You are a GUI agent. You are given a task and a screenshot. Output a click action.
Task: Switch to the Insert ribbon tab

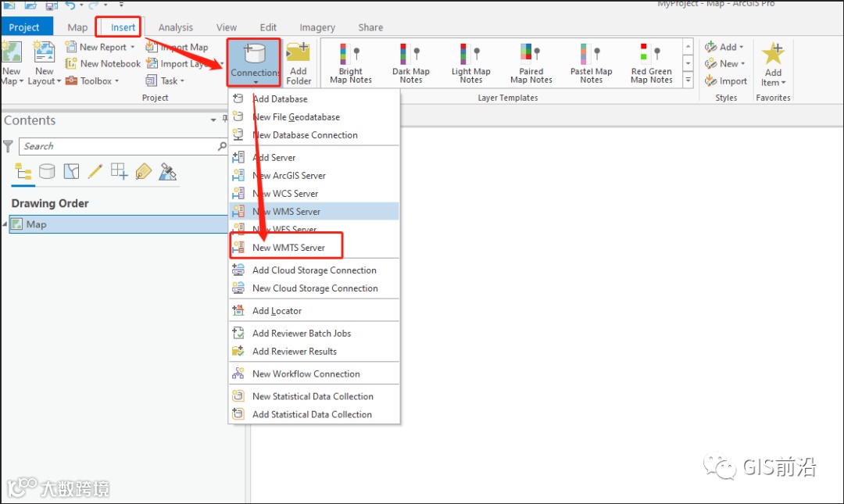tap(123, 27)
